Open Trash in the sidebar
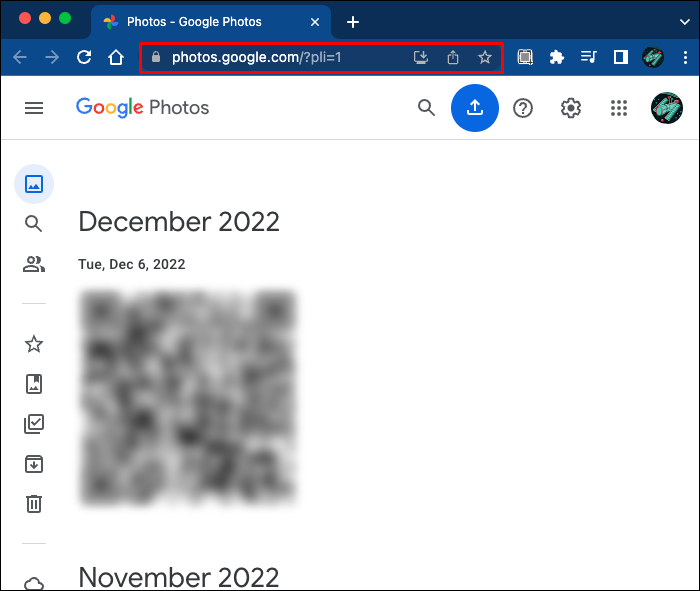The height and width of the screenshot is (591, 700). (x=34, y=504)
